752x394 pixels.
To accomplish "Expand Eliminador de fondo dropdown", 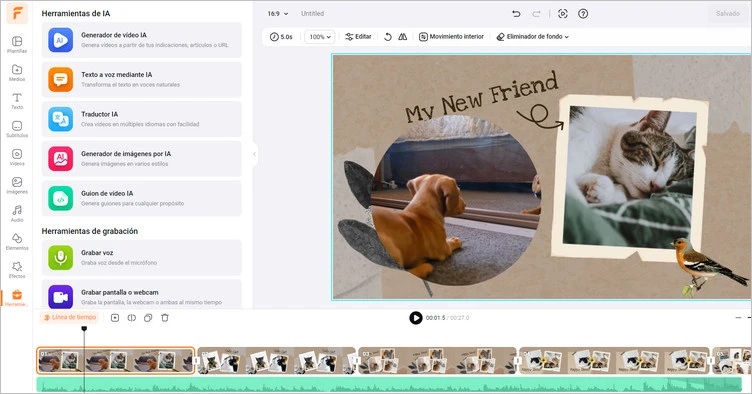I will tap(532, 36).
